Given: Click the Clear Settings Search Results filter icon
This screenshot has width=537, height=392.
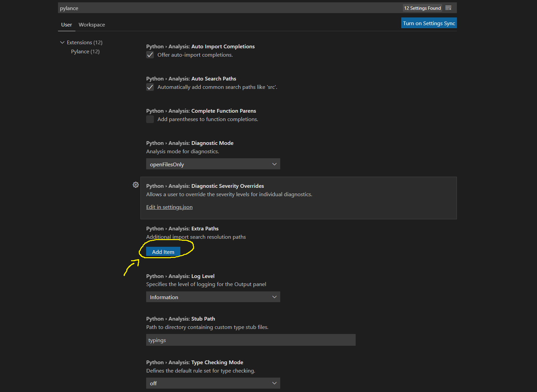Looking at the screenshot, I should coord(448,8).
